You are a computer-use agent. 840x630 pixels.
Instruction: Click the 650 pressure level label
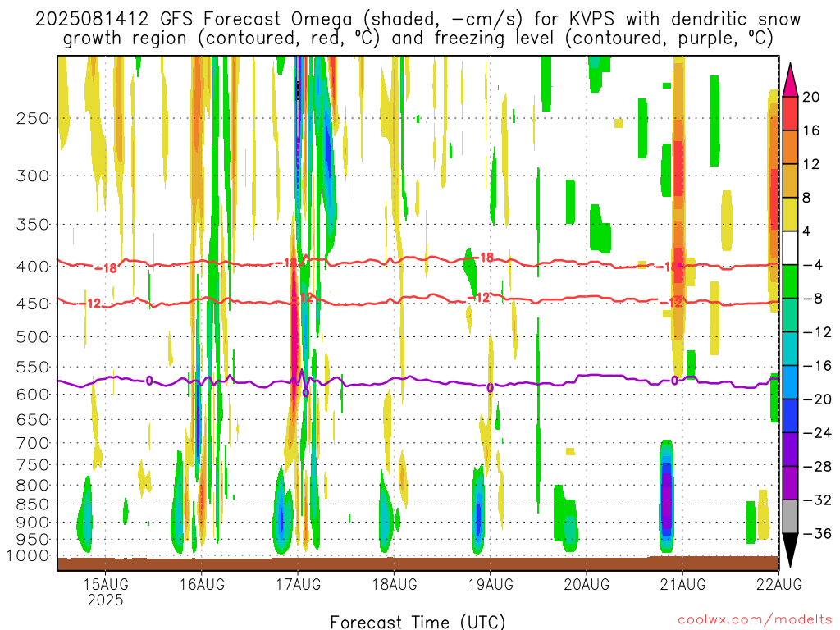(x=33, y=419)
